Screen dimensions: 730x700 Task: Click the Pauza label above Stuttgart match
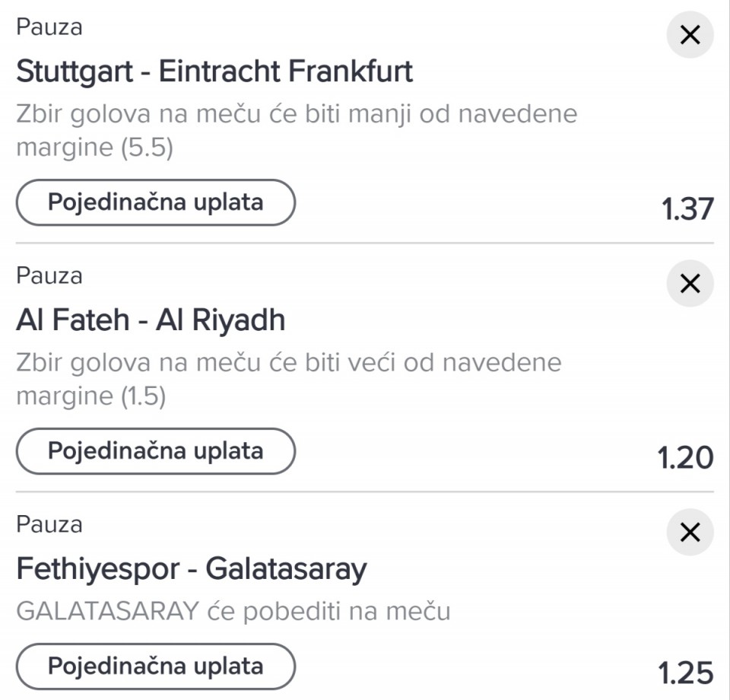point(49,27)
